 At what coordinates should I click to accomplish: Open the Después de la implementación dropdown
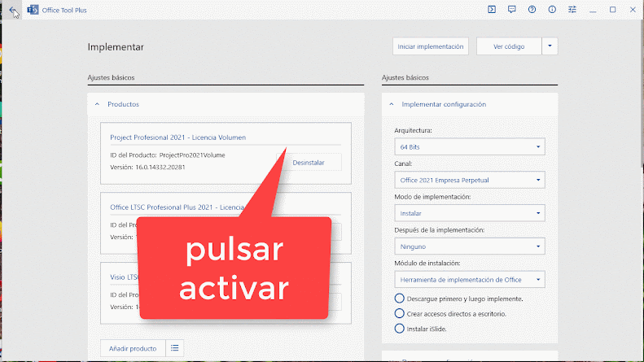click(470, 246)
